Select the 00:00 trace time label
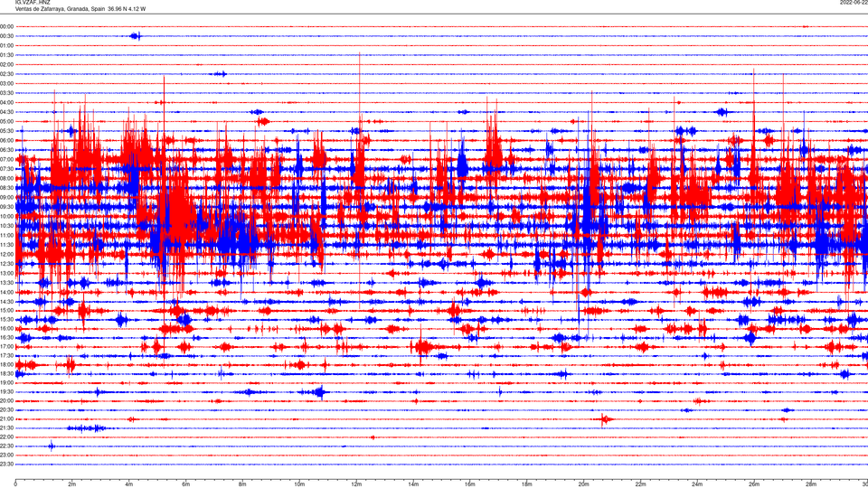 6,26
